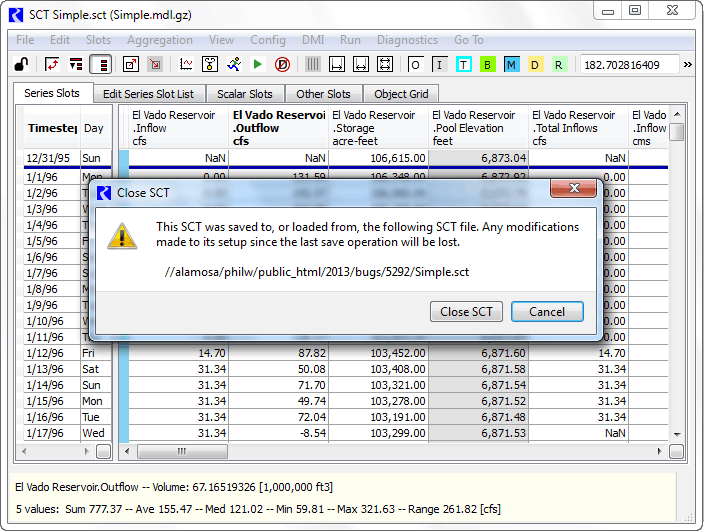This screenshot has width=704, height=531.
Task: Open the Edit menu
Action: click(60, 40)
